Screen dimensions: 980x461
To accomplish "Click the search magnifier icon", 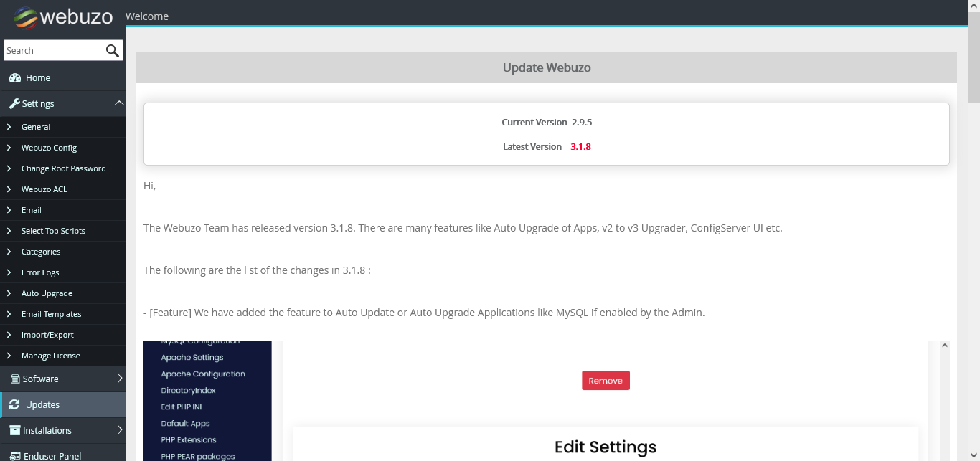I will (x=113, y=50).
